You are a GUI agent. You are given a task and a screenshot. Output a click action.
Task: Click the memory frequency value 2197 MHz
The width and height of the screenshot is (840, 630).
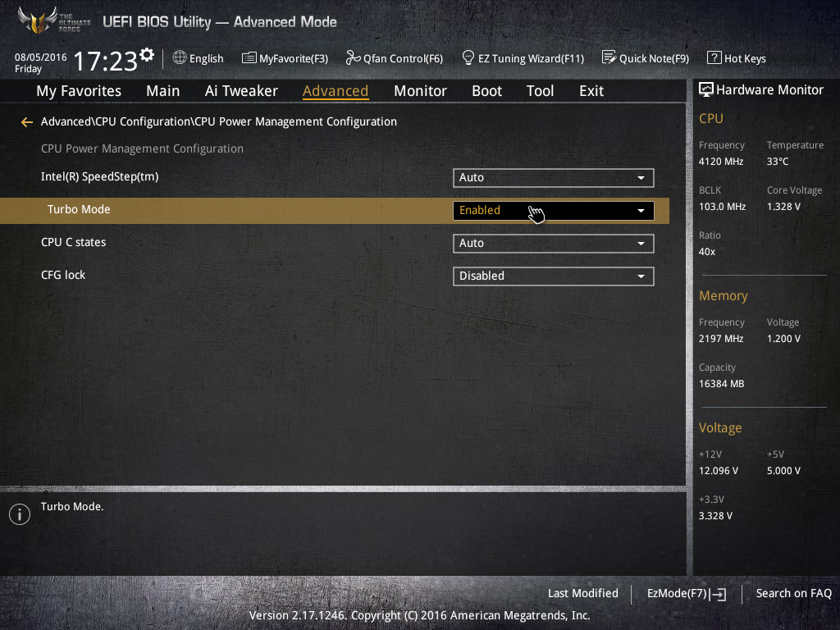tap(721, 339)
